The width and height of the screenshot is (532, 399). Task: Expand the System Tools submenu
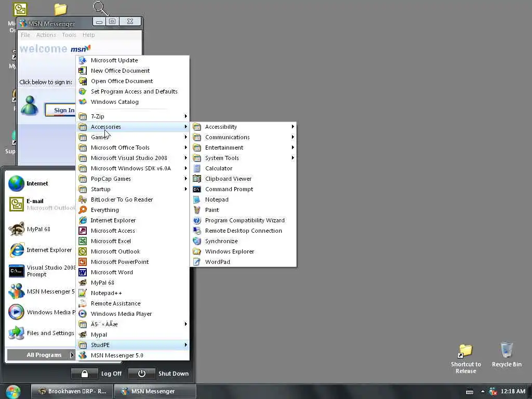pyautogui.click(x=243, y=158)
